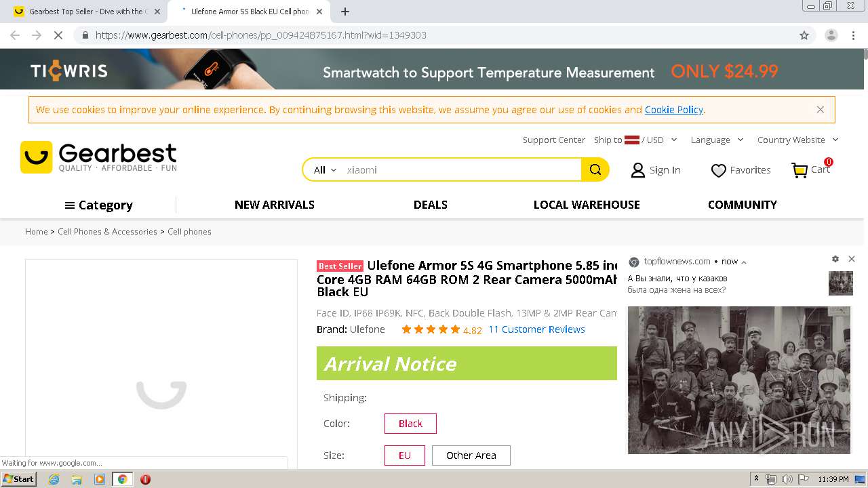Close the Gearbest Top Seller tab
868x488 pixels.
pos(157,12)
